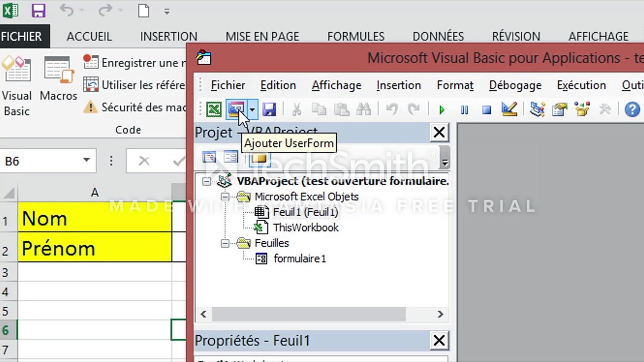Open VBA Help with blue question mark
This screenshot has width=644, height=362.
632,109
